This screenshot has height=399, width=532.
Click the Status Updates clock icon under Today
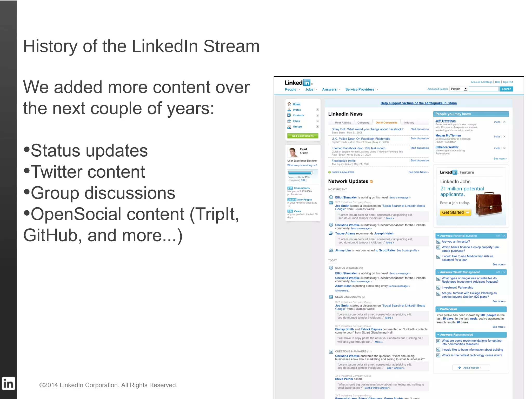[331, 268]
